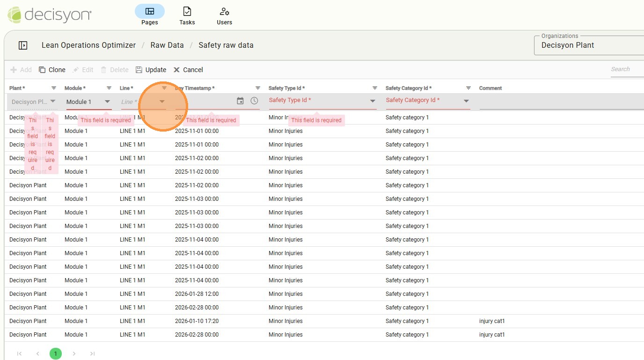The height and width of the screenshot is (360, 644).
Task: Open the Pages tab
Action: 149,15
